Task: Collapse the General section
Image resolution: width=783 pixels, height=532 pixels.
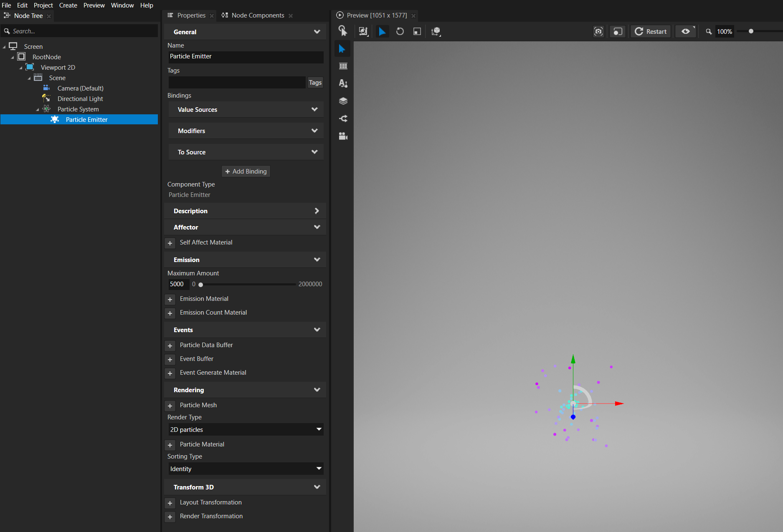Action: click(317, 32)
